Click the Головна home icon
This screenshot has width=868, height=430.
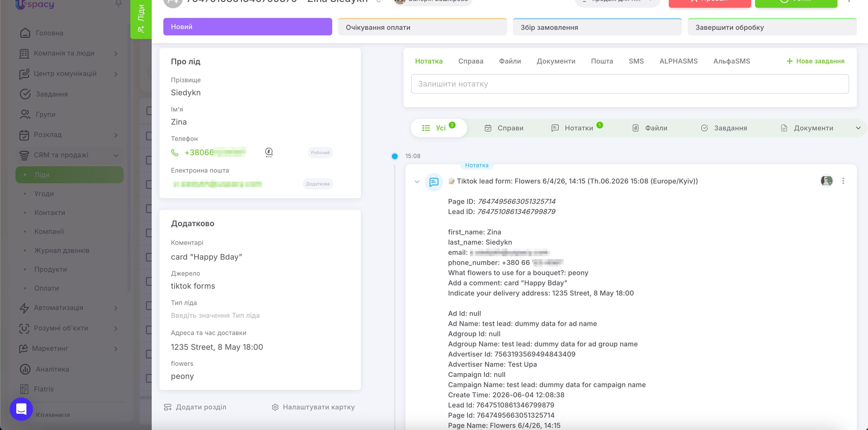pyautogui.click(x=25, y=33)
